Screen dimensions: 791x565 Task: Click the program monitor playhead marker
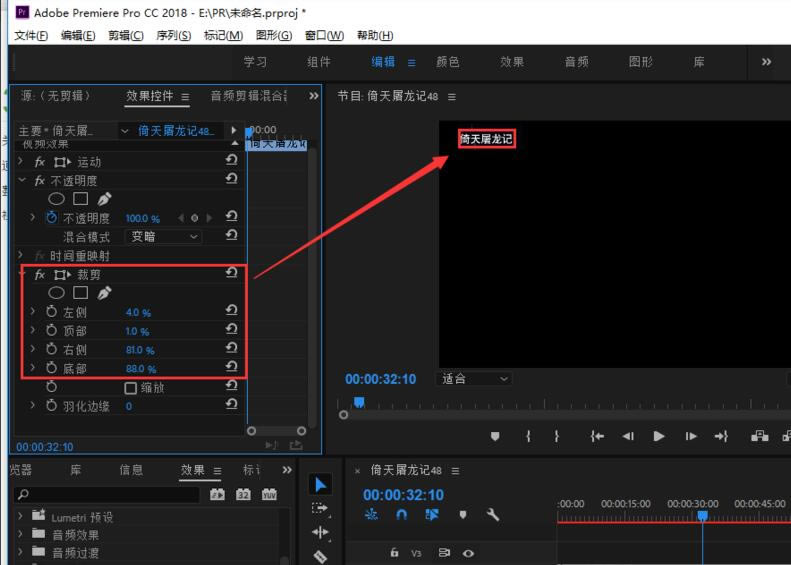[358, 402]
